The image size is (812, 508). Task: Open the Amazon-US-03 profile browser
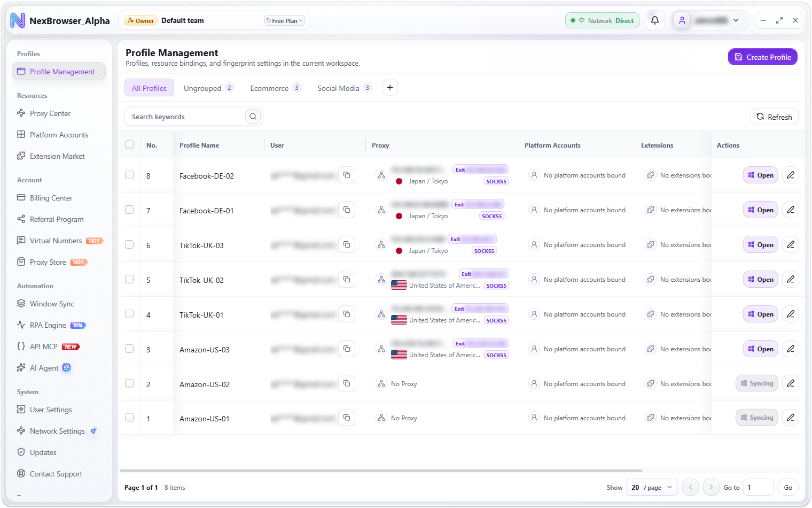760,349
